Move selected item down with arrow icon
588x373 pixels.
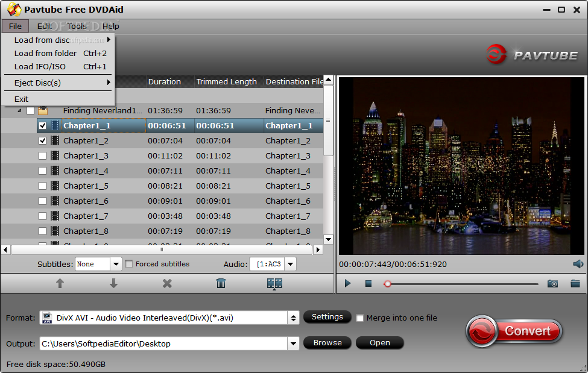tap(113, 283)
